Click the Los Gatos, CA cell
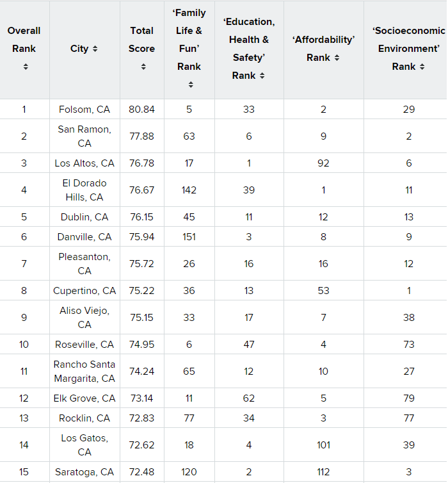 tap(84, 445)
